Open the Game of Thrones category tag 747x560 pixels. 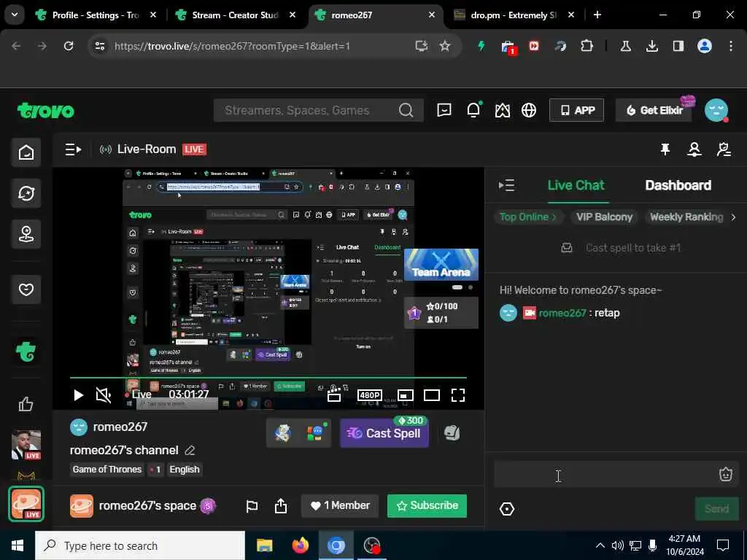(107, 470)
